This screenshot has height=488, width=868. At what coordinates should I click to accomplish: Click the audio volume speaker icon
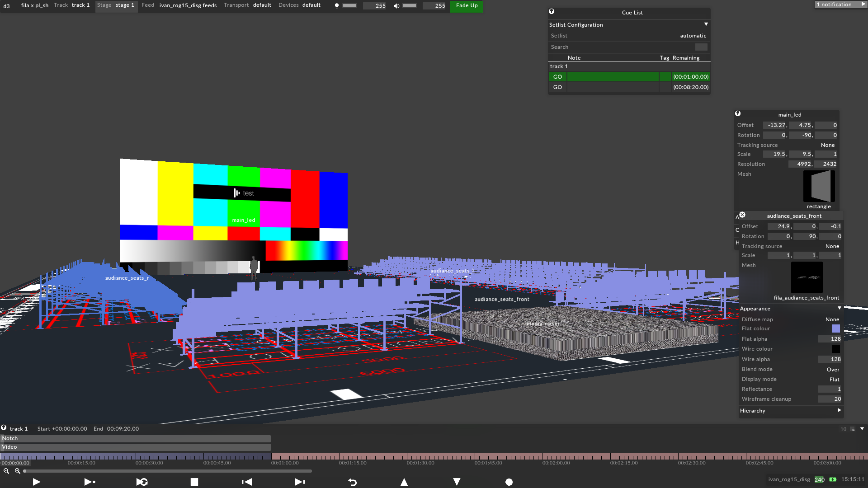[396, 6]
